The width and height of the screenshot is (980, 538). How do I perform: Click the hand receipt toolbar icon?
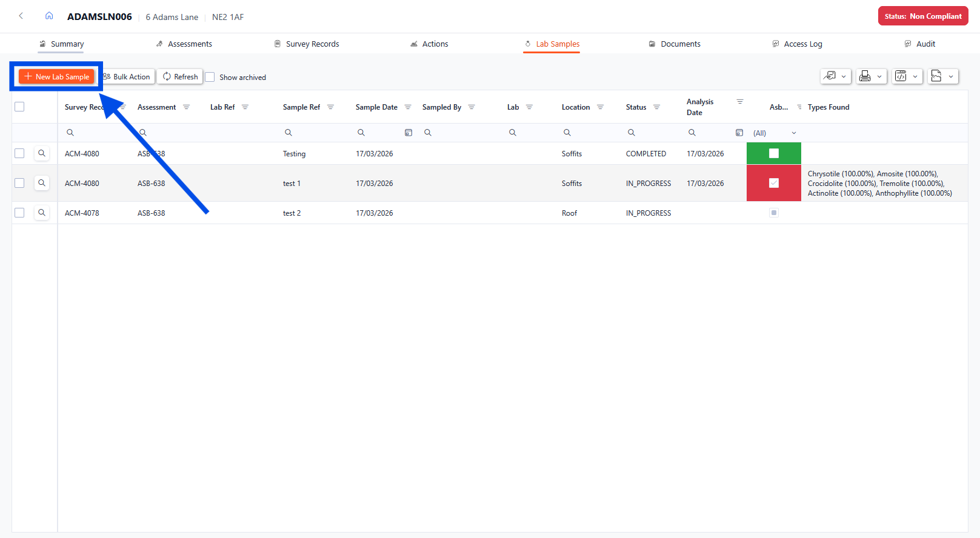830,76
